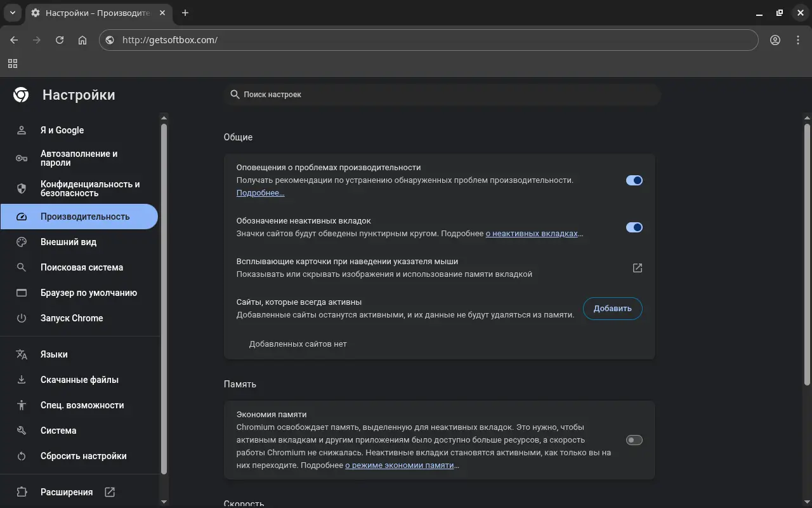Click the browser reload page icon

[60, 40]
